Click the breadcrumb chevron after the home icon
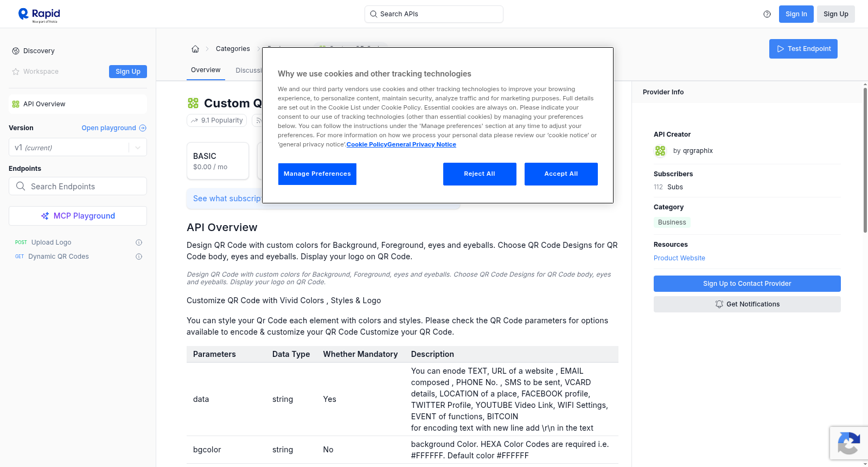 click(207, 49)
